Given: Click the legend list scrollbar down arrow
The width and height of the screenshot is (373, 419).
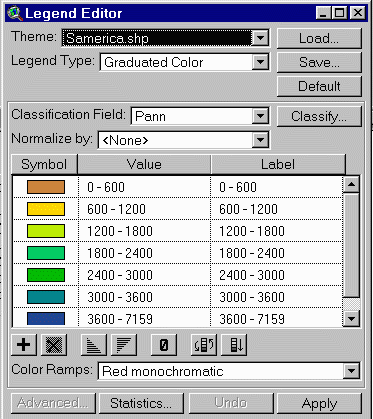Looking at the screenshot, I should point(351,319).
